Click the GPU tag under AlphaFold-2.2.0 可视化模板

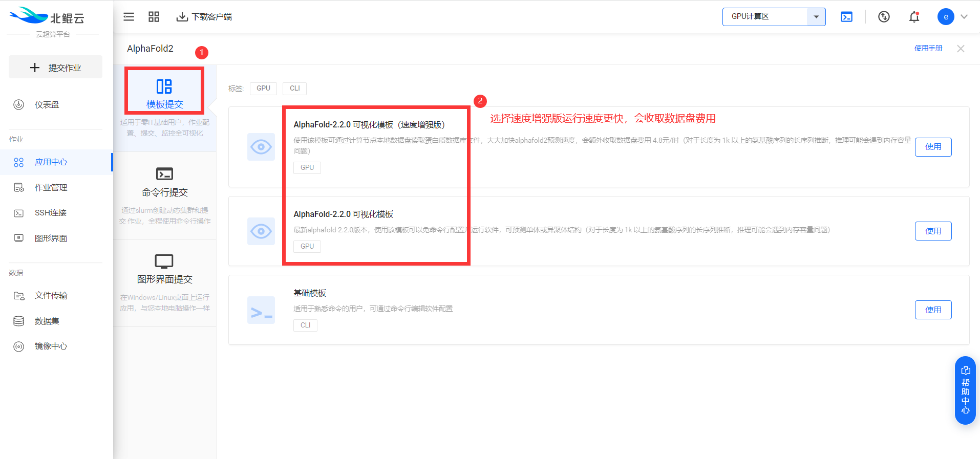307,247
